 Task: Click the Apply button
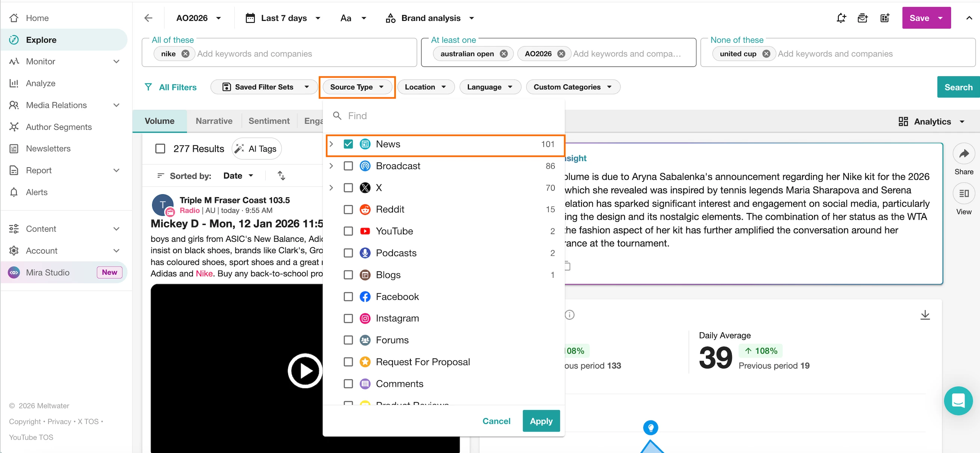540,421
